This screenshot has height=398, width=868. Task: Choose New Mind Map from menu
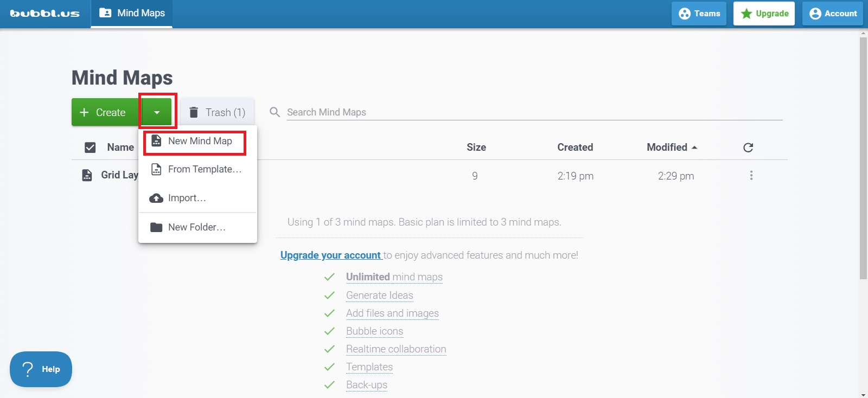click(x=197, y=141)
